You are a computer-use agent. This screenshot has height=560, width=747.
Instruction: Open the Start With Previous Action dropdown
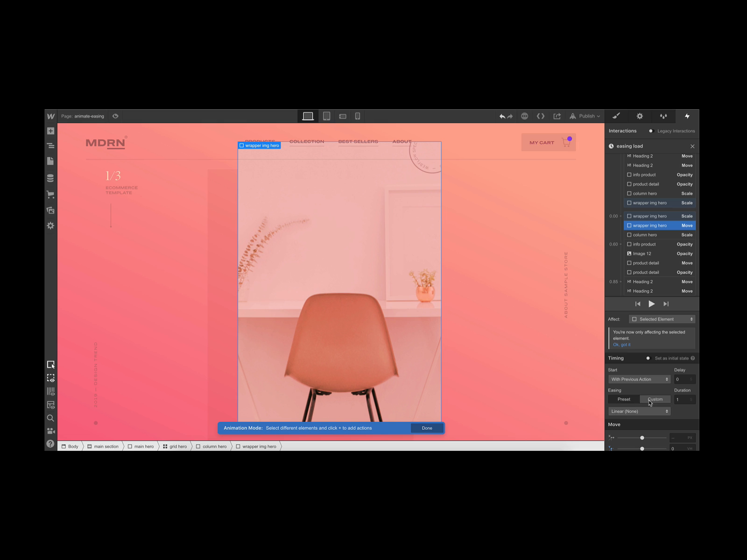point(639,379)
